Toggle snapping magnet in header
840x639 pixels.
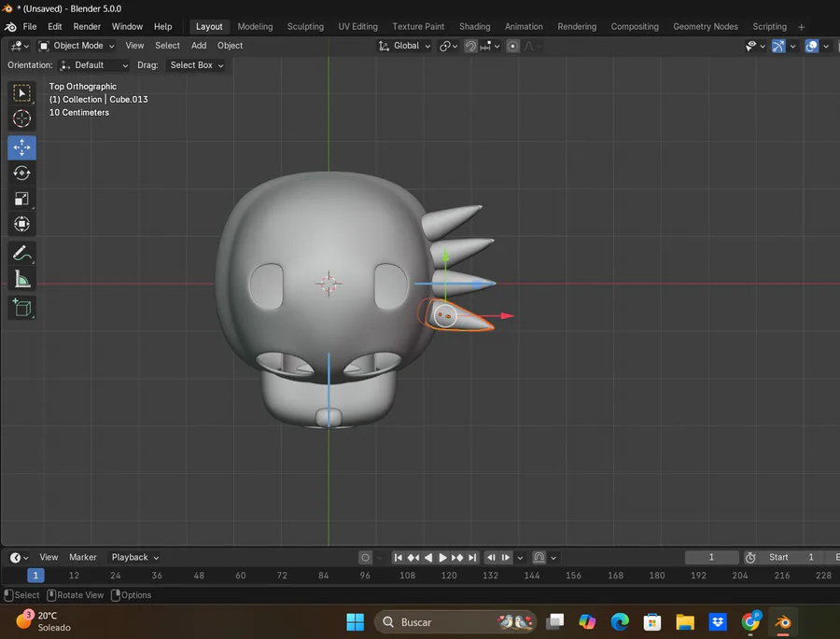[471, 46]
